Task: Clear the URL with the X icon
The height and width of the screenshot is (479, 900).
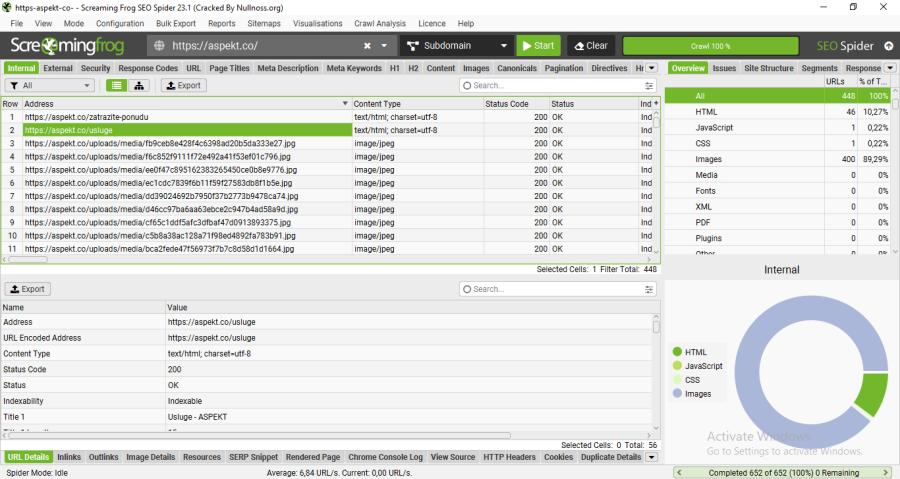Action: (367, 46)
